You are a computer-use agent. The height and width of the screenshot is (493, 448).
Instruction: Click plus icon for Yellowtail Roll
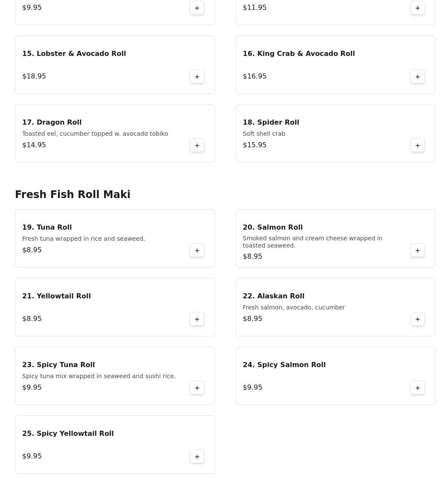point(197,319)
